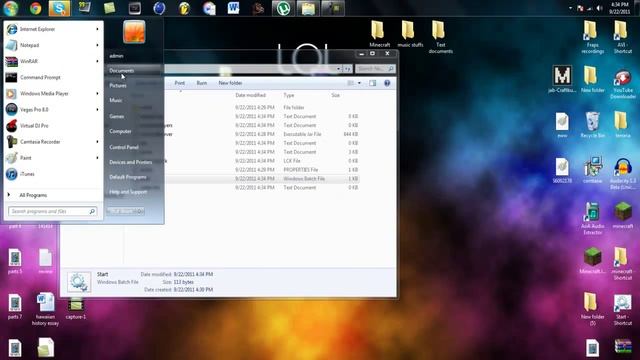Expand Notepad jump list arrow

pyautogui.click(x=97, y=45)
